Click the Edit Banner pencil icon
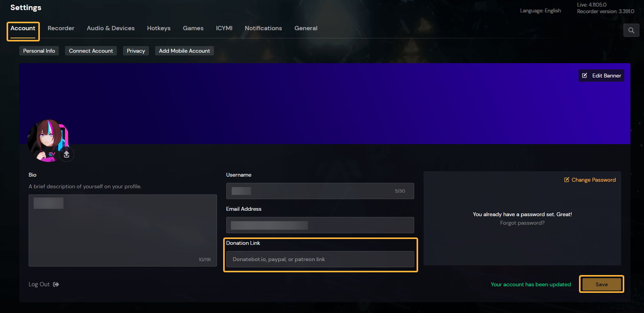Image resolution: width=644 pixels, height=313 pixels. (x=584, y=76)
